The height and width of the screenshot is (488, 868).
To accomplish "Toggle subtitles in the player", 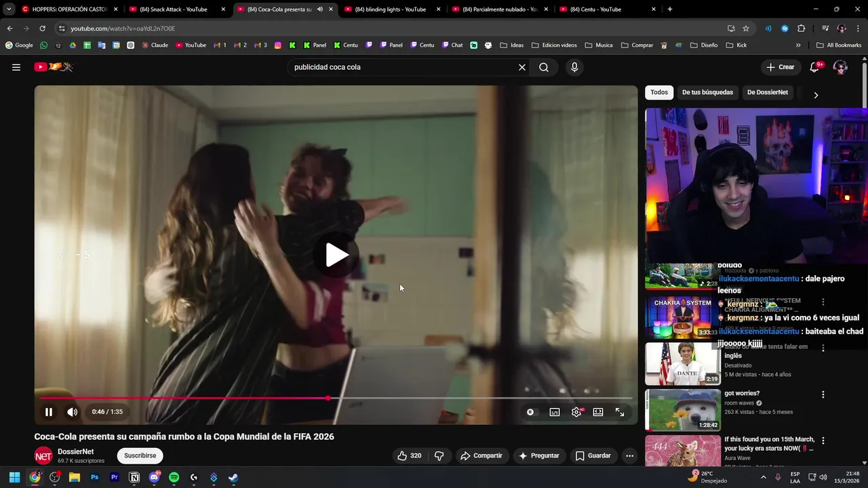I will pos(555,412).
